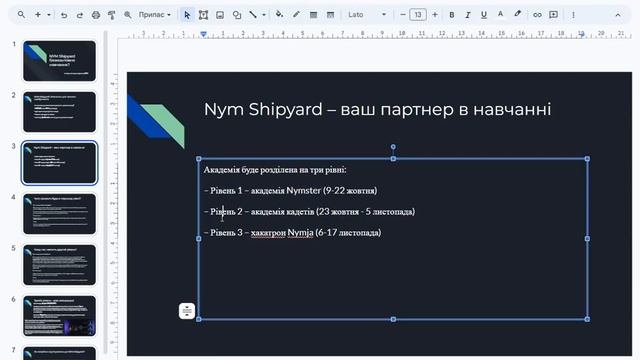Toggle italic formatting
The width and height of the screenshot is (640, 360).
click(468, 15)
